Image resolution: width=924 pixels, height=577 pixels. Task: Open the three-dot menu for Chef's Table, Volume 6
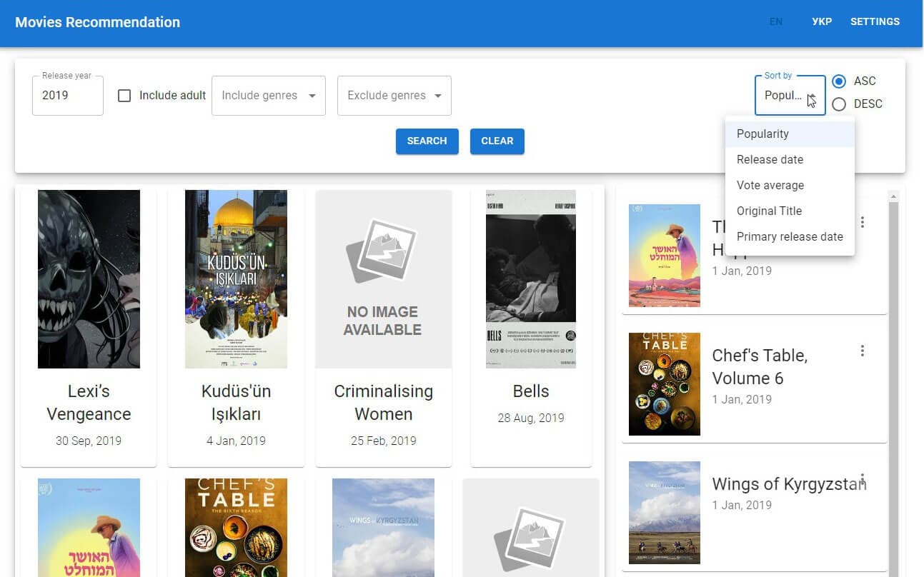click(x=863, y=351)
